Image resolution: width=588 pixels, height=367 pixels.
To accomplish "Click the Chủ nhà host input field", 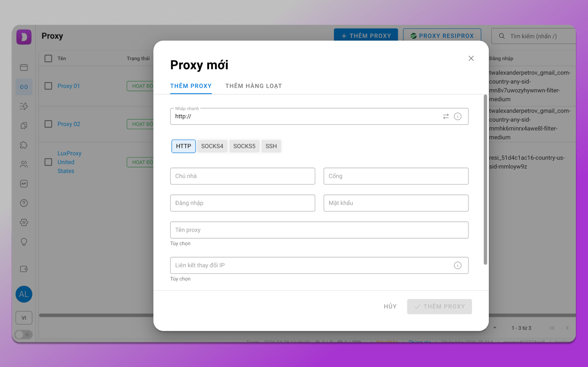I will pyautogui.click(x=242, y=176).
